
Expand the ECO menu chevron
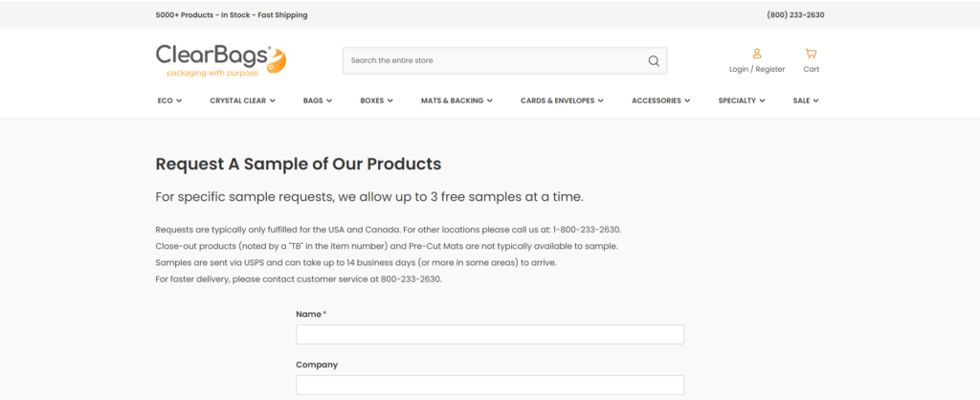pos(179,100)
